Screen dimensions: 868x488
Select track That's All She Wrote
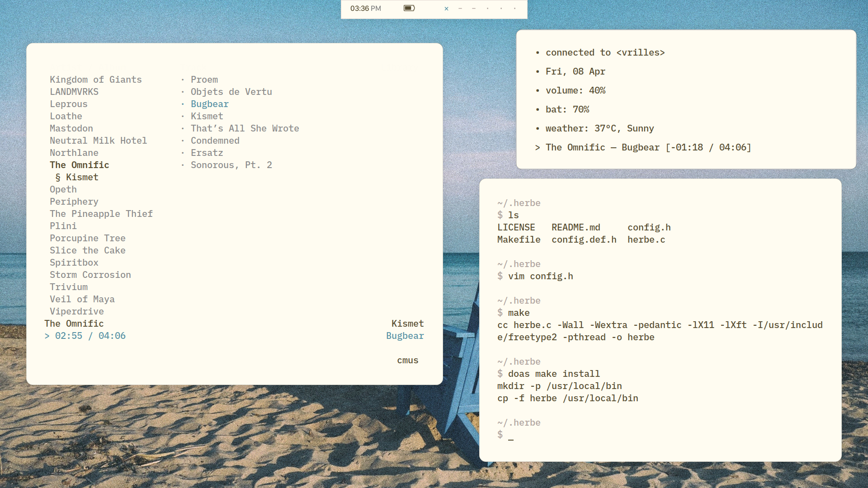[x=245, y=128]
